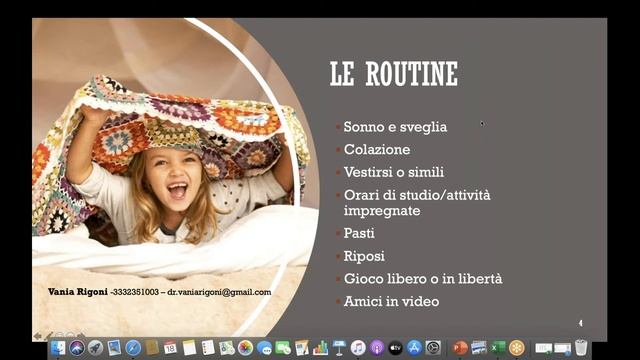Viewport: 640px width, 360px height.
Task: Click the 'Amici in video' bullet
Action: [x=391, y=302]
